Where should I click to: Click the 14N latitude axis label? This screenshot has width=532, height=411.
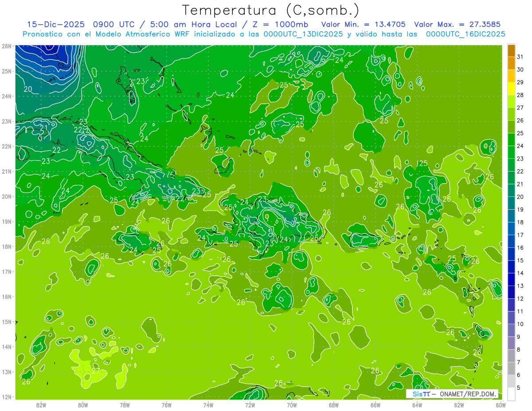(x=7, y=347)
